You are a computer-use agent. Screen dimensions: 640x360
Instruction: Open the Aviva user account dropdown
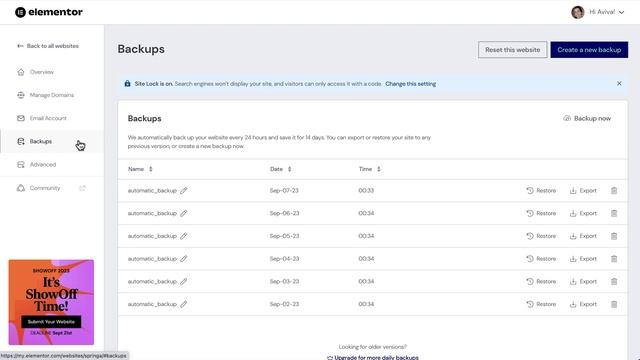coord(598,12)
